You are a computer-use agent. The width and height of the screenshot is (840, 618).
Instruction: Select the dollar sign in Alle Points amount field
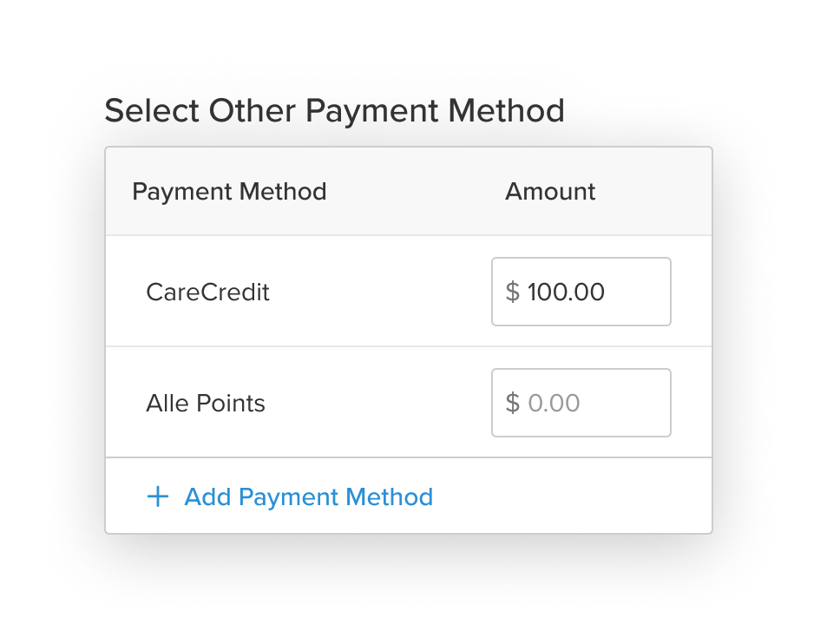514,403
